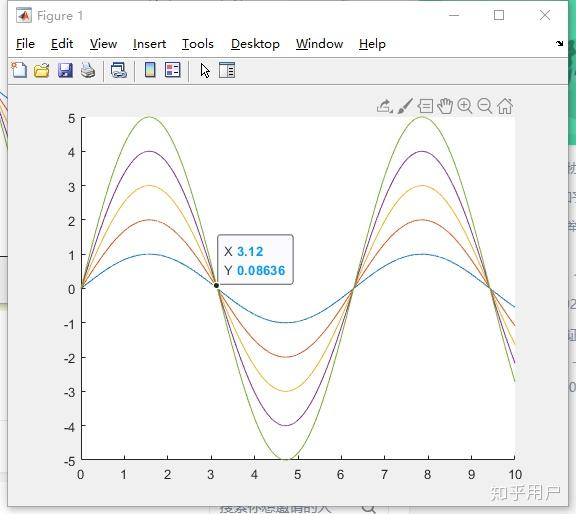576x514 pixels.
Task: Toggle the data tips tool
Action: 425,106
